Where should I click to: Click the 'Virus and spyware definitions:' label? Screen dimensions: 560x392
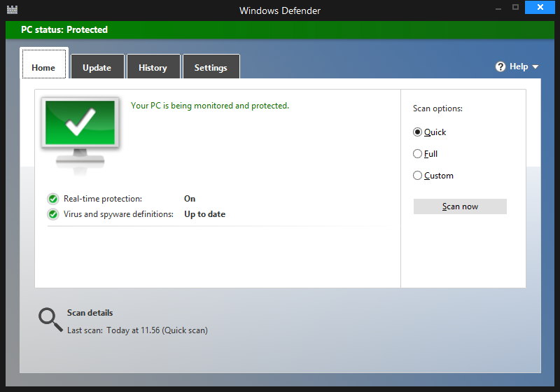coord(118,214)
